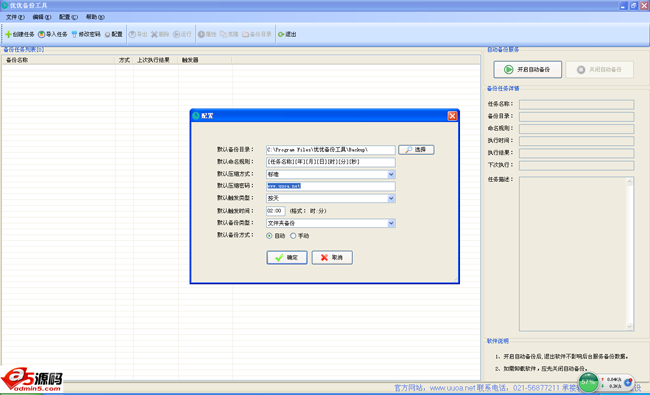The height and width of the screenshot is (395, 650).
Task: Open the 编辑 menu
Action: pyautogui.click(x=41, y=17)
